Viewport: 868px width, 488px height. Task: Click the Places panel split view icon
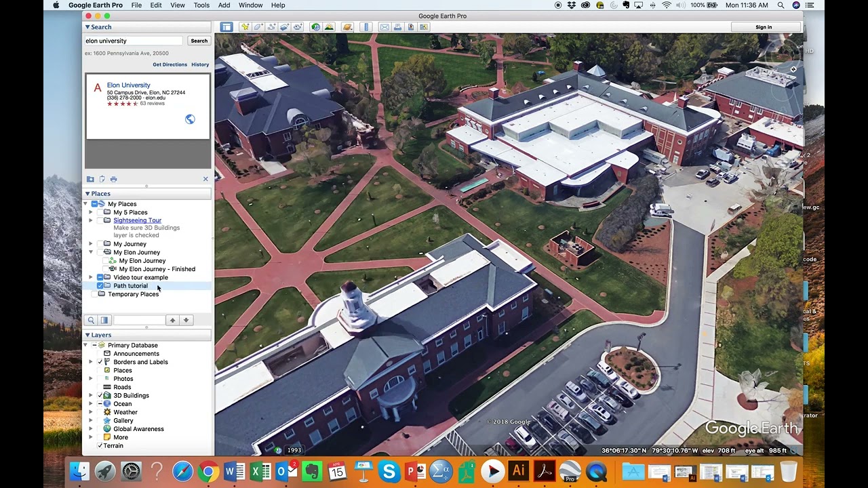coord(104,320)
